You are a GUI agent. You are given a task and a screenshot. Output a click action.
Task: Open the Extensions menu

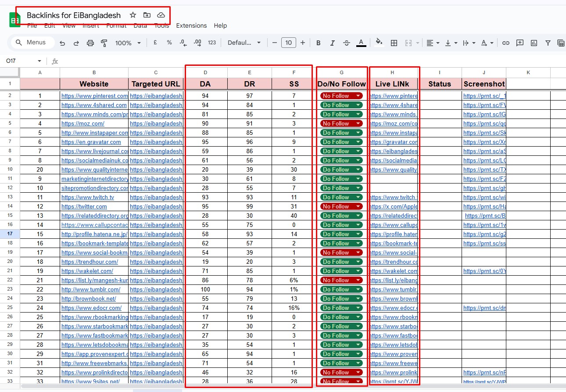tap(191, 25)
